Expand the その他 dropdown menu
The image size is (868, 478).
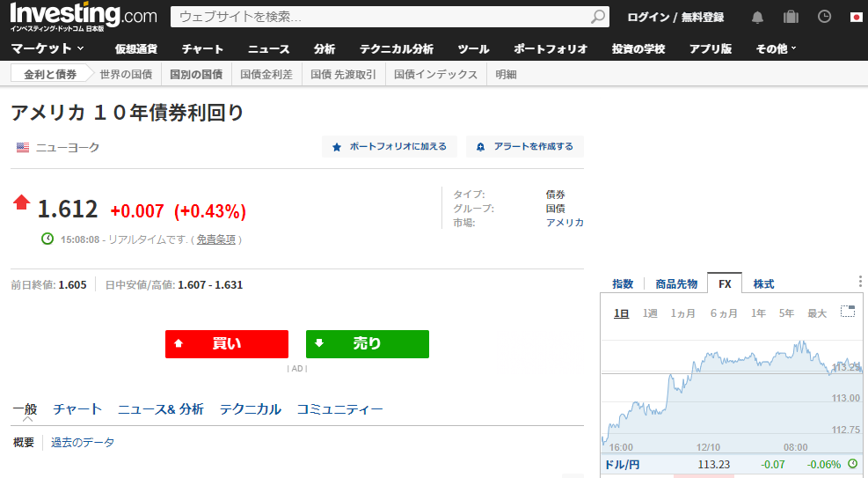[776, 48]
